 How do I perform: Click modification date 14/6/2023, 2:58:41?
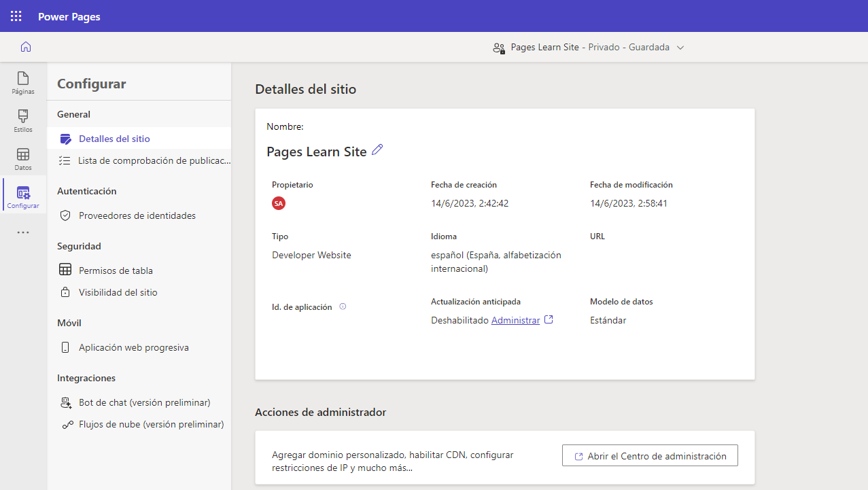(629, 203)
